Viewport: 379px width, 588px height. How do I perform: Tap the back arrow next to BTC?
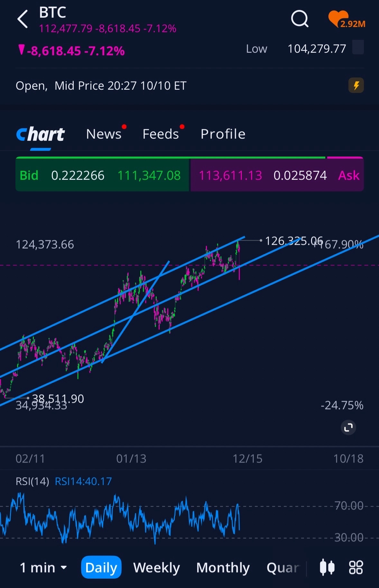click(23, 19)
